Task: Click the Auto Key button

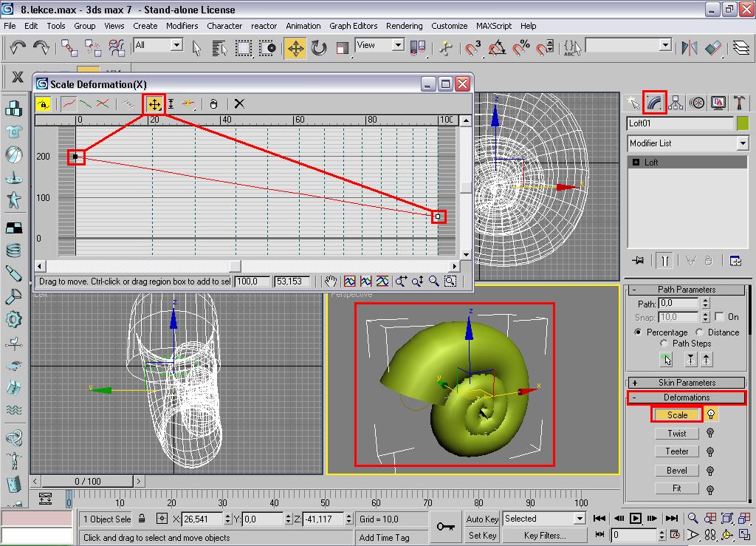Action: [x=482, y=519]
